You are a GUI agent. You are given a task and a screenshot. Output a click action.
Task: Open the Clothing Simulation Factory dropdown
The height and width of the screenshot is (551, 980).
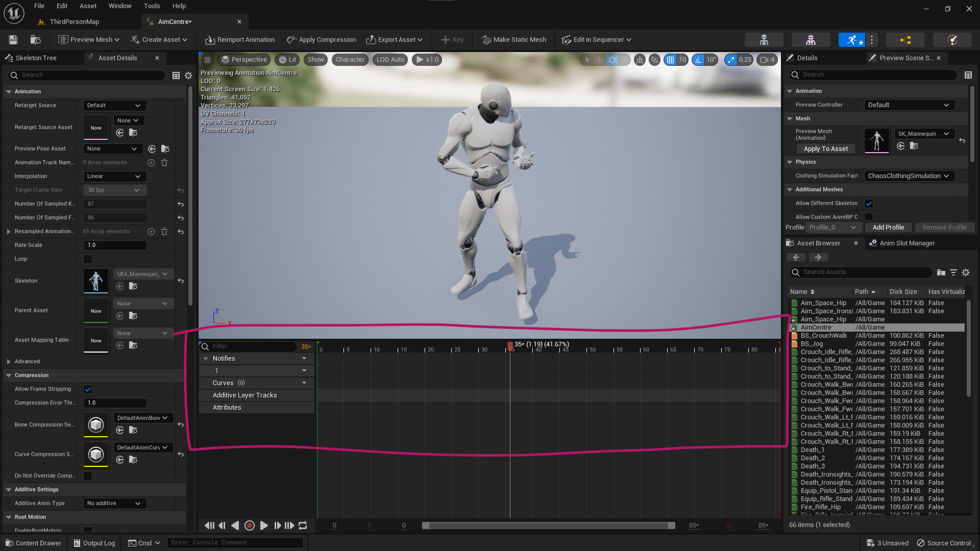(x=909, y=176)
